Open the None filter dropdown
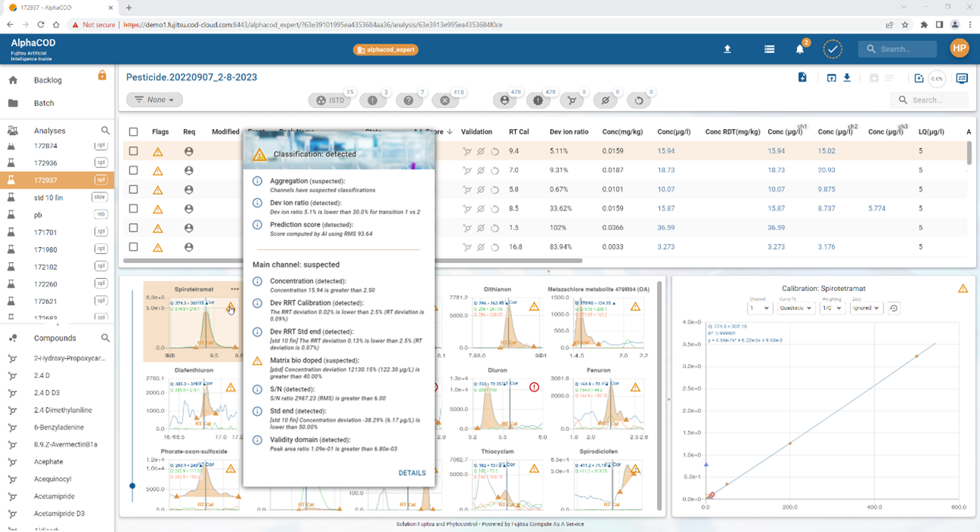The image size is (980, 532). coord(154,100)
